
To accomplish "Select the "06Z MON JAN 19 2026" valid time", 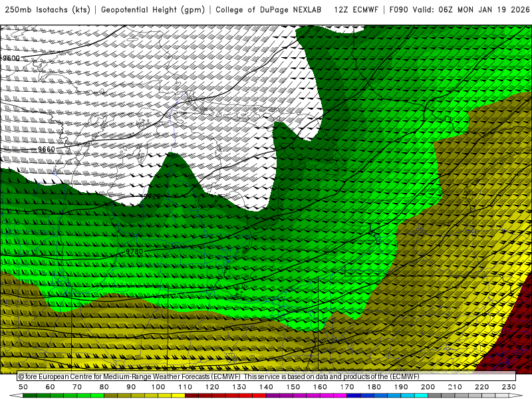I will point(484,10).
